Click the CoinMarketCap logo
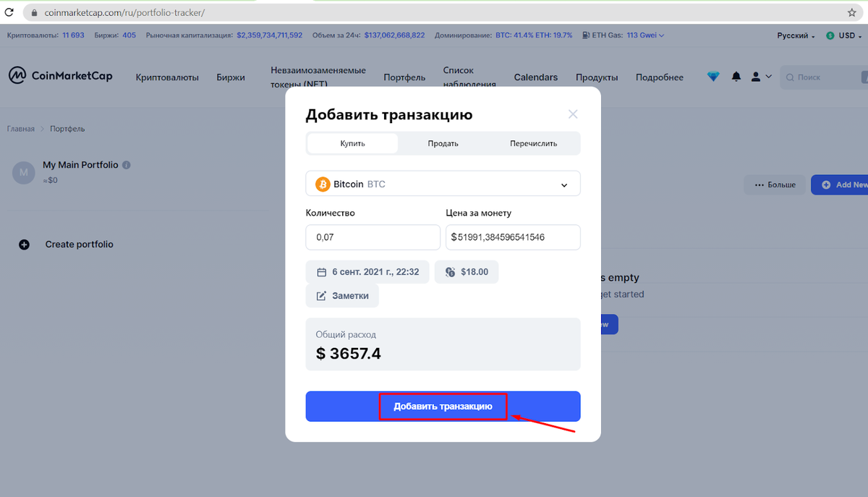The height and width of the screenshot is (497, 868). (61, 75)
